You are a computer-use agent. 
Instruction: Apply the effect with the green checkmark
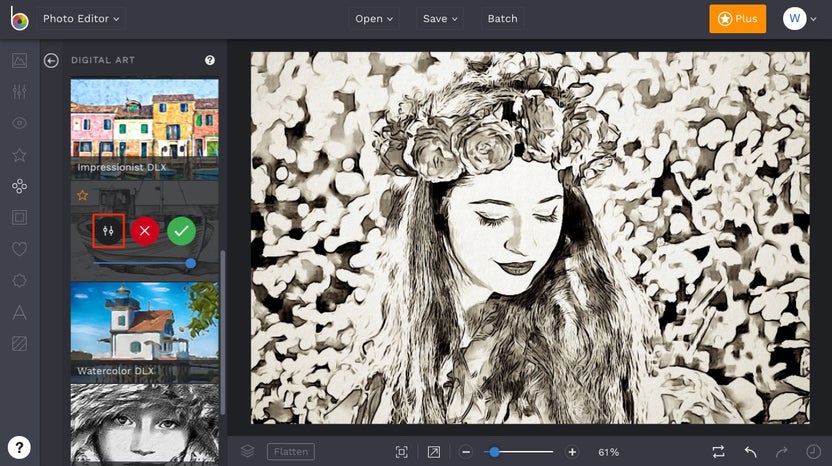[181, 231]
